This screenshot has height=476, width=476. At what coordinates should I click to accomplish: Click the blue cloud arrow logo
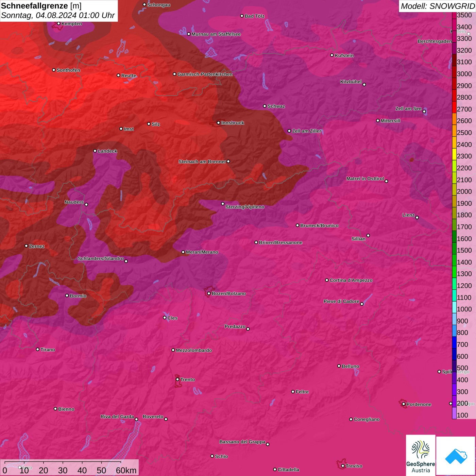tap(456, 456)
